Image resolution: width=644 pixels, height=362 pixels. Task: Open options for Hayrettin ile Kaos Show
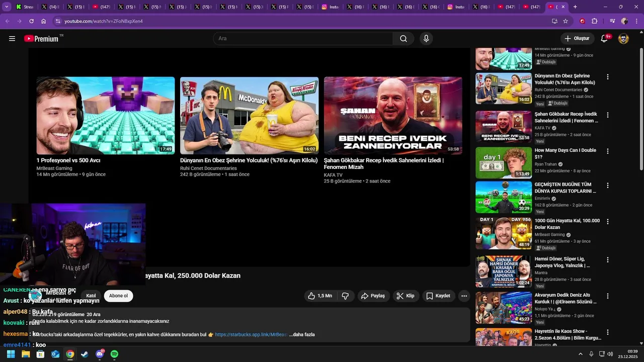tap(607, 332)
